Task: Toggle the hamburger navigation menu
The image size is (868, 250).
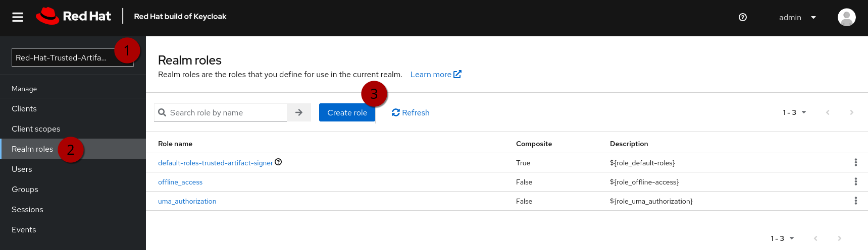Action: pyautogui.click(x=18, y=17)
